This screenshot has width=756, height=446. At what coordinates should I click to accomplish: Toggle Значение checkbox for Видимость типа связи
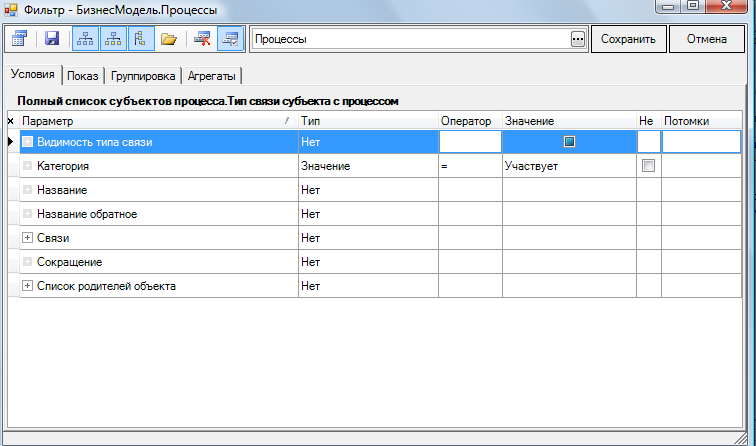pyautogui.click(x=569, y=142)
